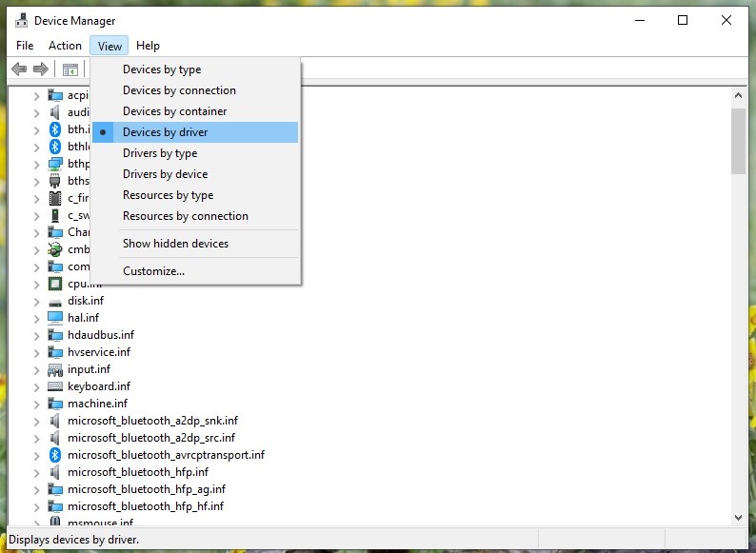Click the show/hide console tree toolbar icon
This screenshot has height=553, width=756.
pos(70,69)
